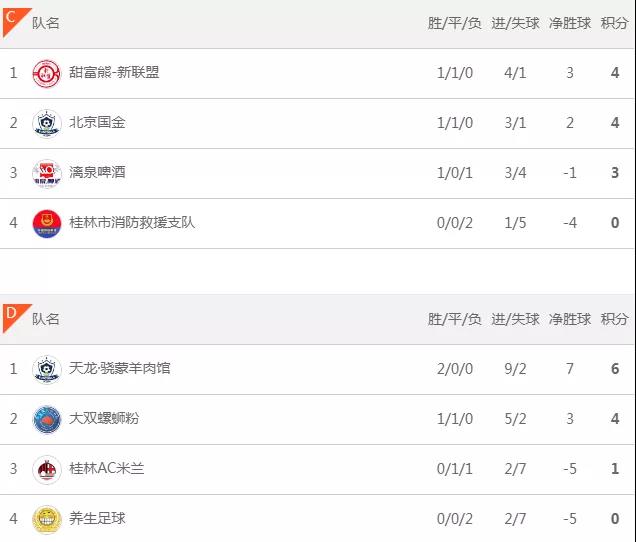The width and height of the screenshot is (636, 542).
Task: Click 净胜球 column header in Group D
Action: (x=569, y=319)
